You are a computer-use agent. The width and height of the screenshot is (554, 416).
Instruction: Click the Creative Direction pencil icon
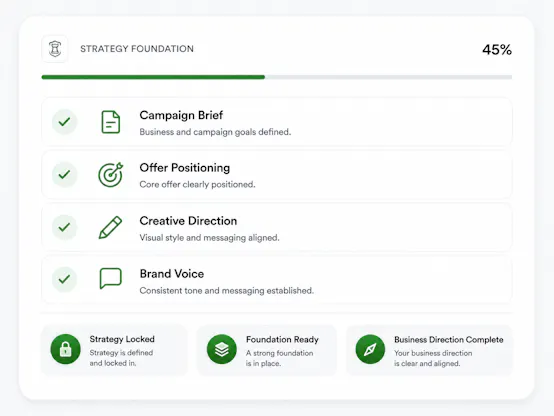tap(110, 227)
